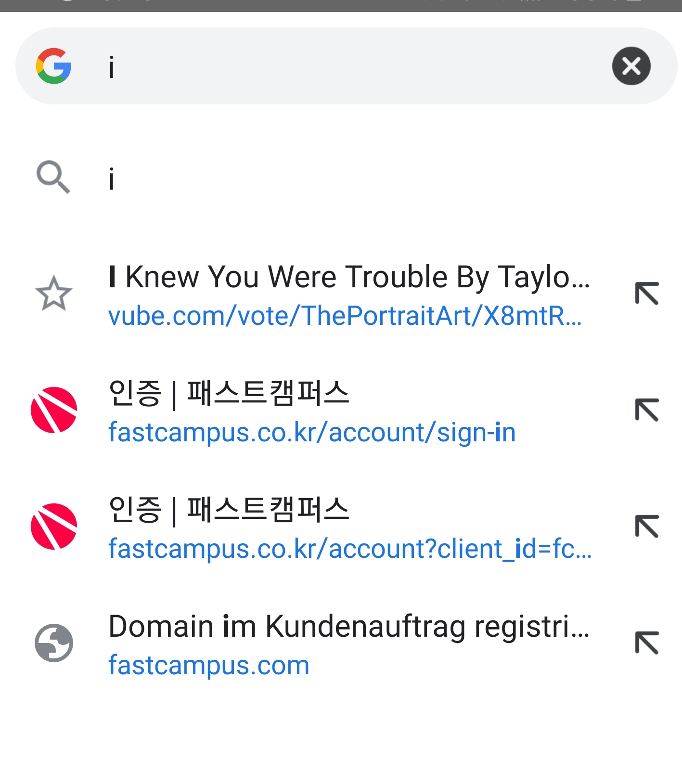The width and height of the screenshot is (682, 784).
Task: Tap first Fastcampus red logo icon
Action: point(53,410)
